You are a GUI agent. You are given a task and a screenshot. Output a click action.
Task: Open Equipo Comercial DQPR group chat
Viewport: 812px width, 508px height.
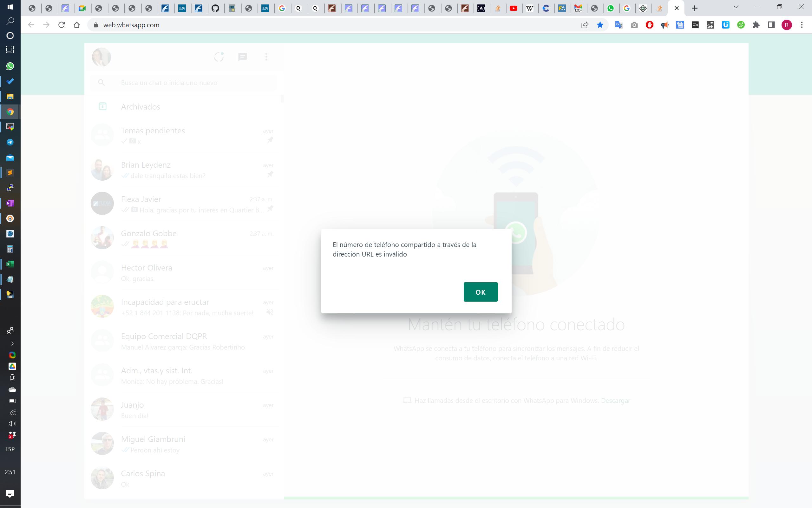click(183, 341)
